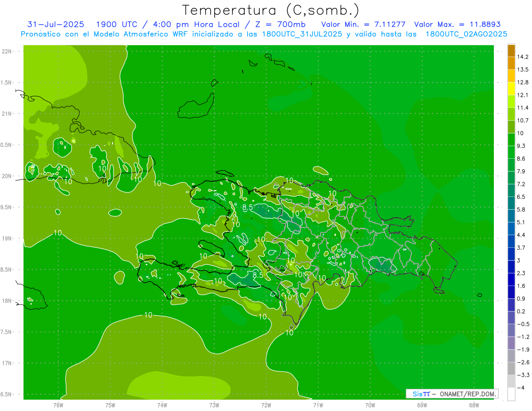The image size is (532, 411).
Task: Click the title "Temperatura (C,somb.)"
Action: pyautogui.click(x=271, y=10)
